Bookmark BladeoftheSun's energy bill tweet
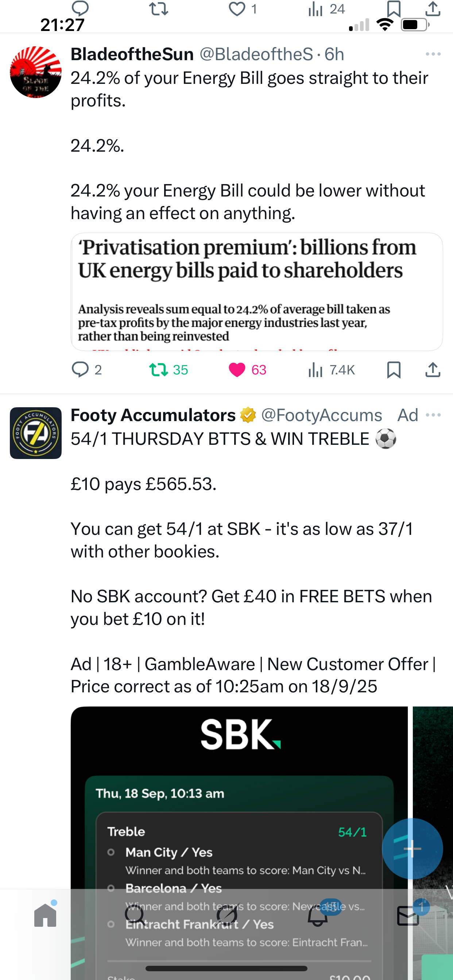 394,369
